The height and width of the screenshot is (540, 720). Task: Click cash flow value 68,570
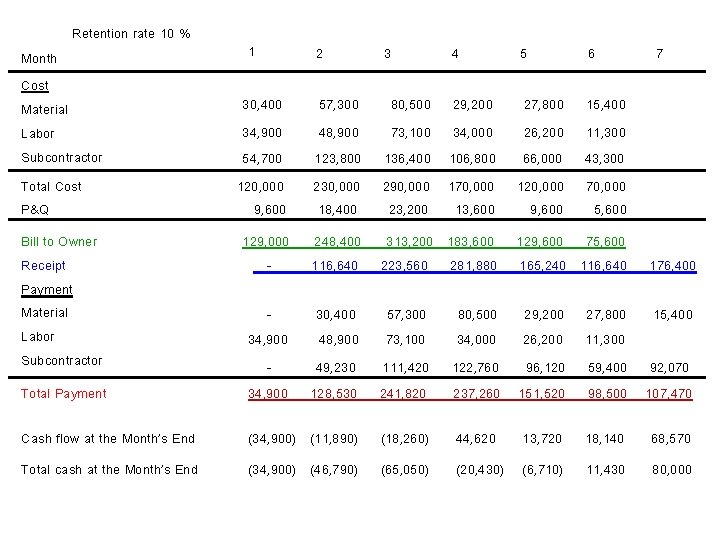pyautogui.click(x=671, y=439)
